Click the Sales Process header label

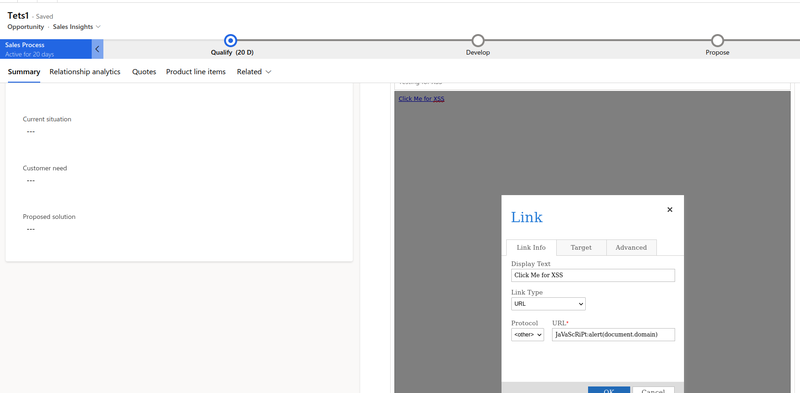click(x=24, y=45)
